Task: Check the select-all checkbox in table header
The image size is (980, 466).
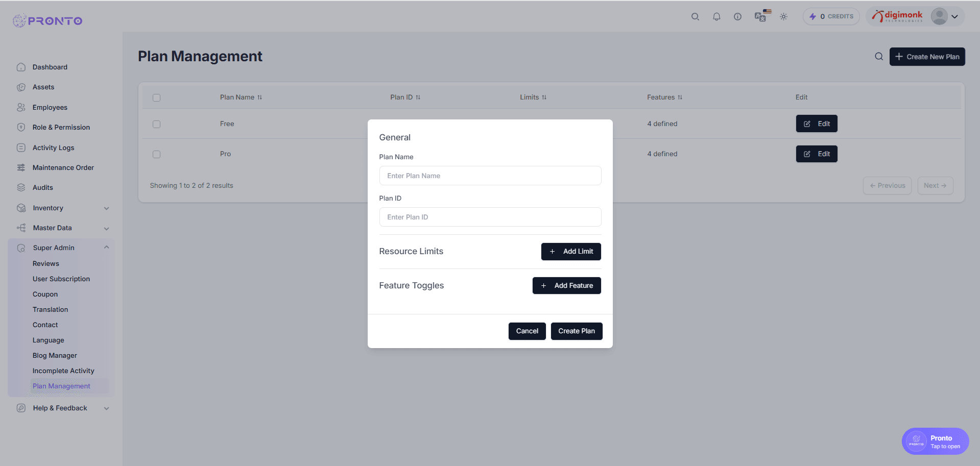Action: [156, 97]
